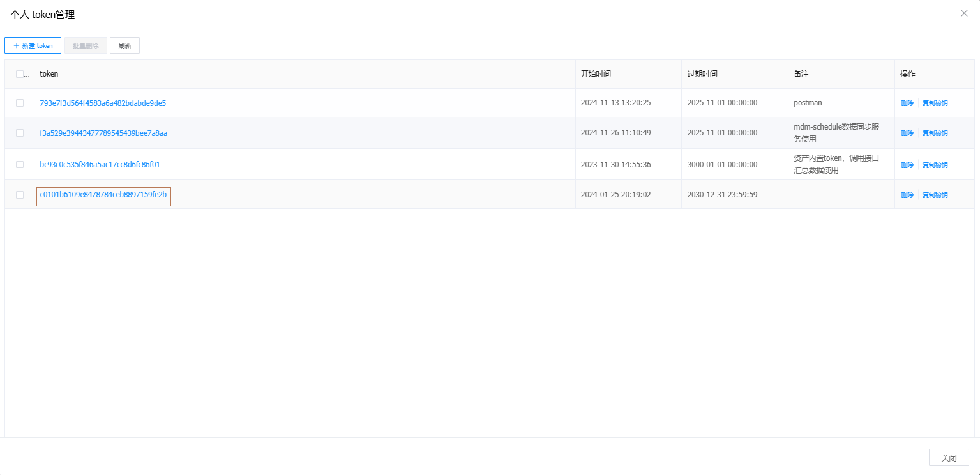Click the 过期时间 column header
This screenshot has height=475, width=980.
(702, 74)
